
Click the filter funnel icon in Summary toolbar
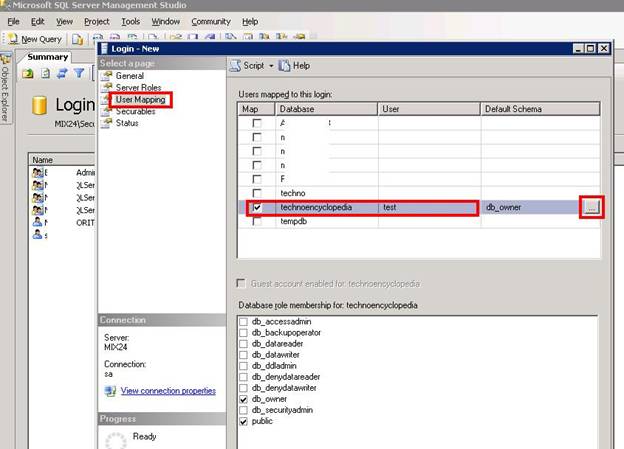click(79, 73)
